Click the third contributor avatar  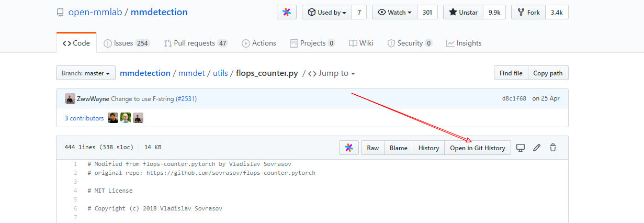tap(138, 118)
